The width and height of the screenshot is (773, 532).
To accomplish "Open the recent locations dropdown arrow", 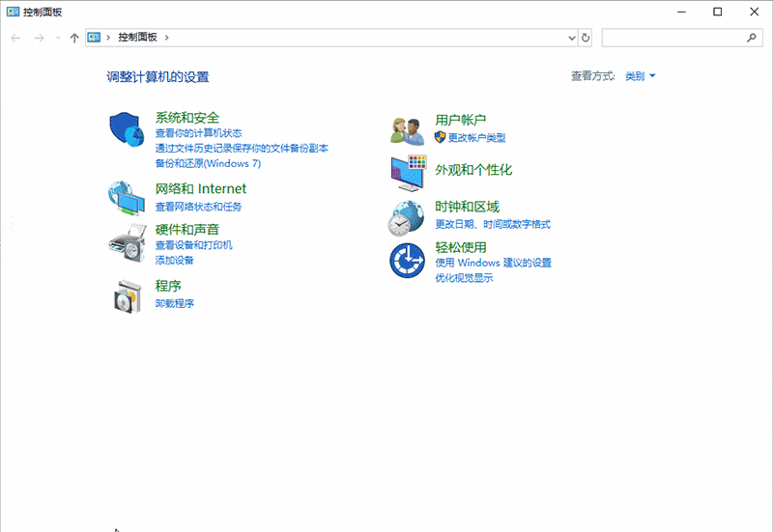I will [58, 38].
